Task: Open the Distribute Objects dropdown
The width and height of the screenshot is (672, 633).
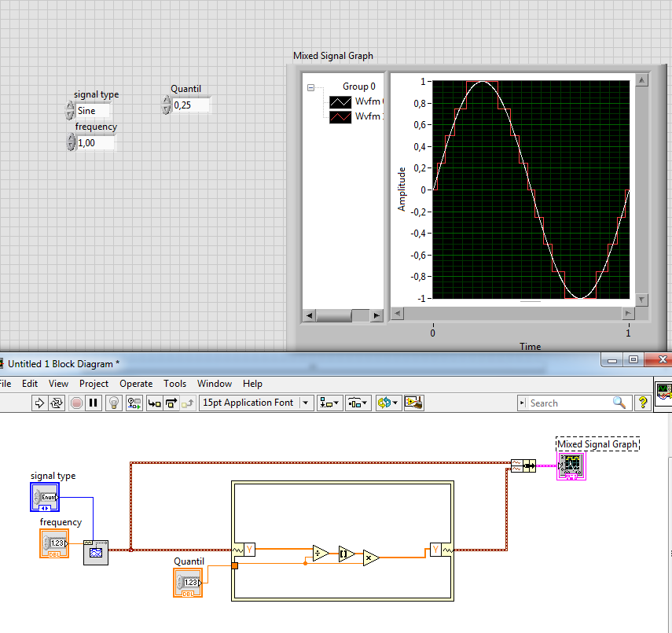Action: tap(358, 403)
